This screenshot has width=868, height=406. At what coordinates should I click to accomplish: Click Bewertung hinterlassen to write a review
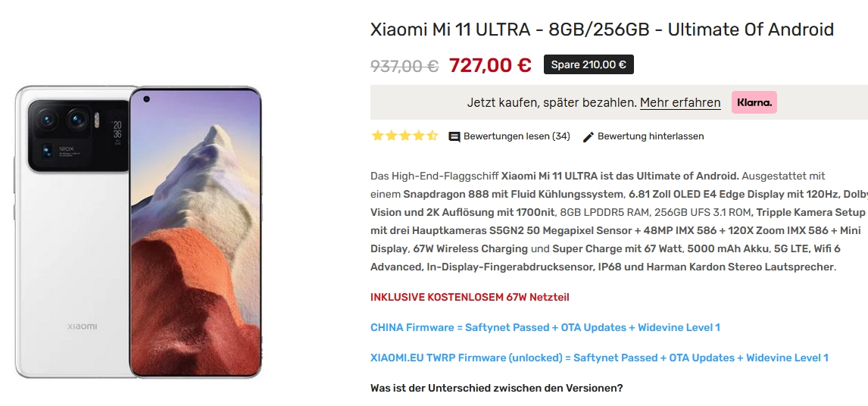click(x=651, y=136)
